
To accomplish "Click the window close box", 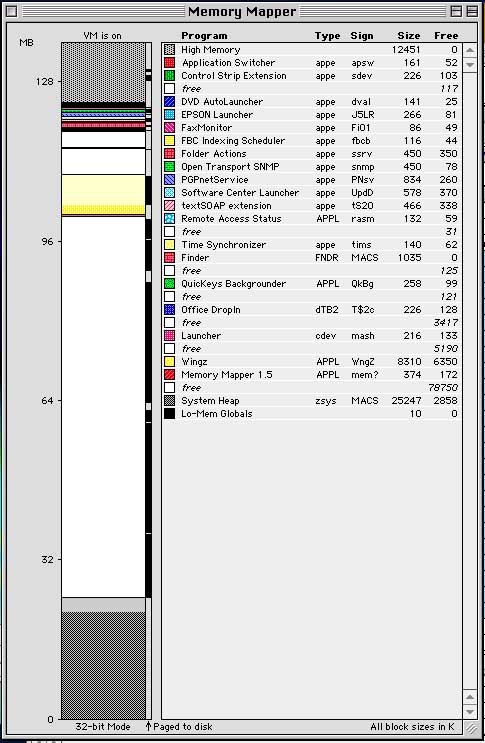I will pos(12,11).
